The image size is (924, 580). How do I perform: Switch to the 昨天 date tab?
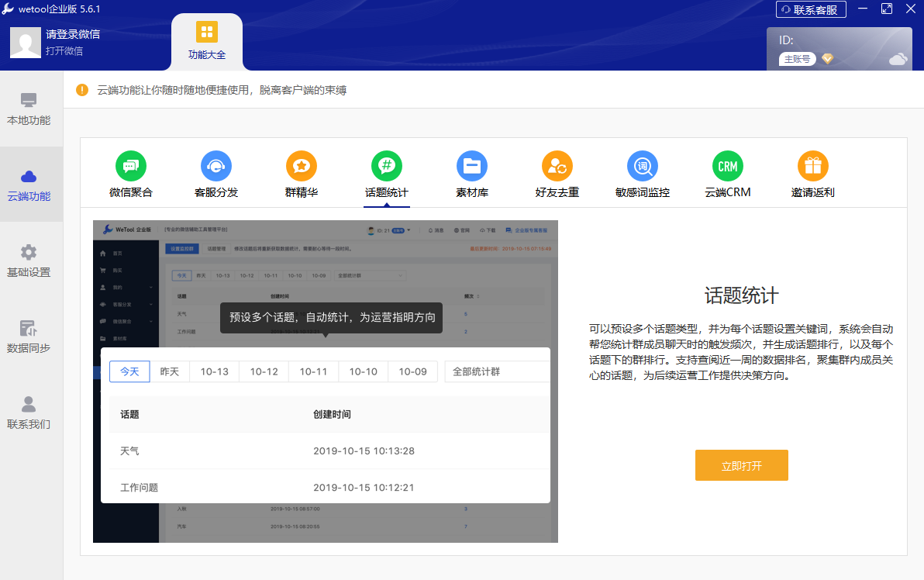pyautogui.click(x=170, y=371)
